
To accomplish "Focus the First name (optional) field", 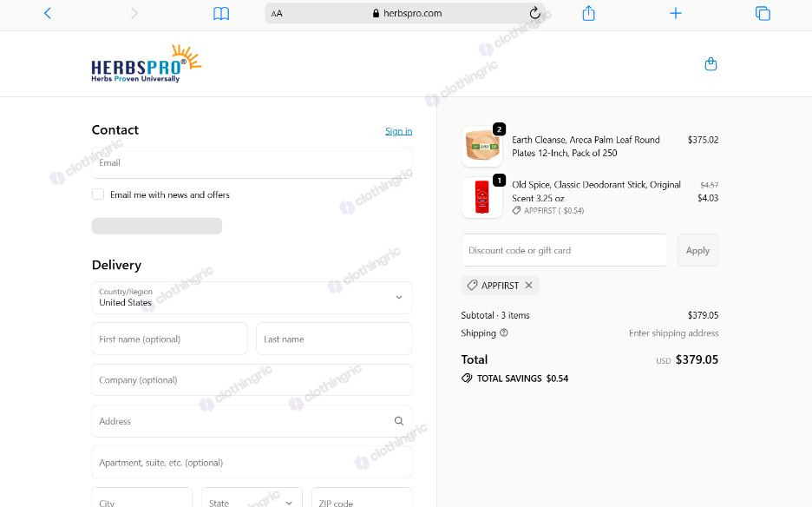I will coord(170,339).
